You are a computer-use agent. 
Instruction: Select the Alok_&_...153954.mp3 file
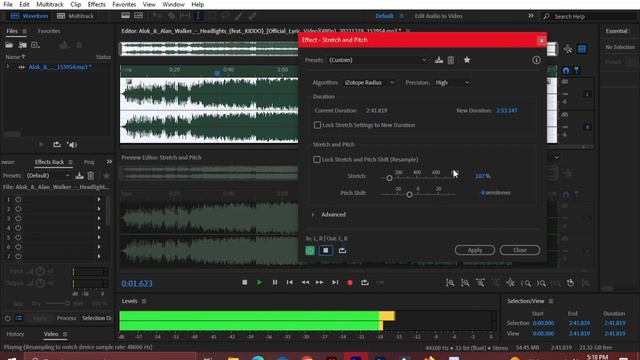pyautogui.click(x=60, y=67)
